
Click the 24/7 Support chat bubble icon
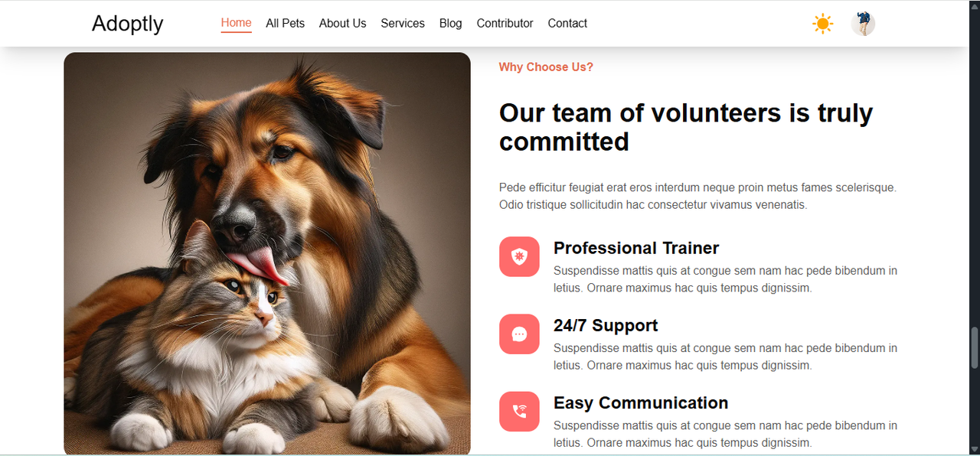pyautogui.click(x=519, y=334)
